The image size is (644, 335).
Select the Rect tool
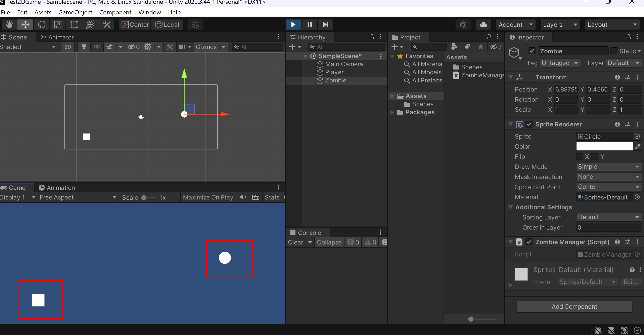(74, 25)
